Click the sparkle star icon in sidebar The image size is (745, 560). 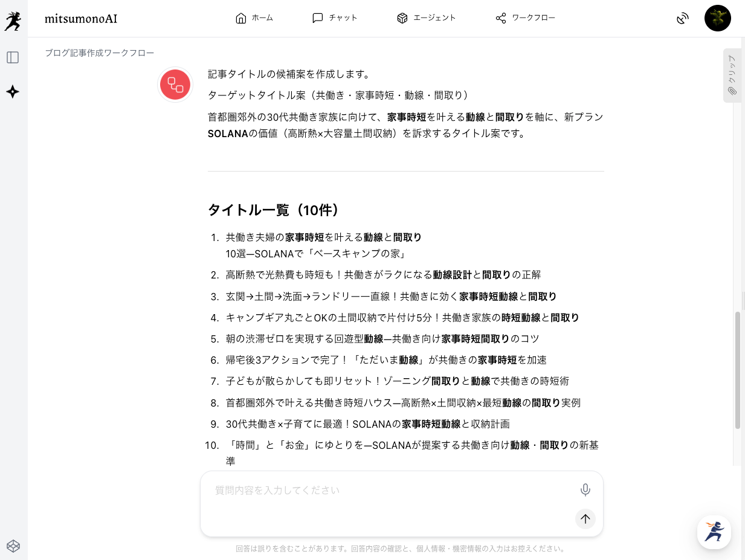click(13, 92)
